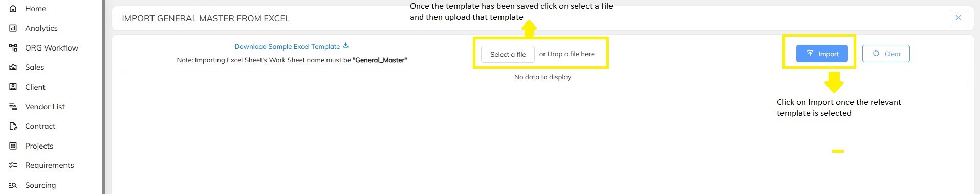
Task: Close the Import General Master panel
Action: (x=958, y=18)
